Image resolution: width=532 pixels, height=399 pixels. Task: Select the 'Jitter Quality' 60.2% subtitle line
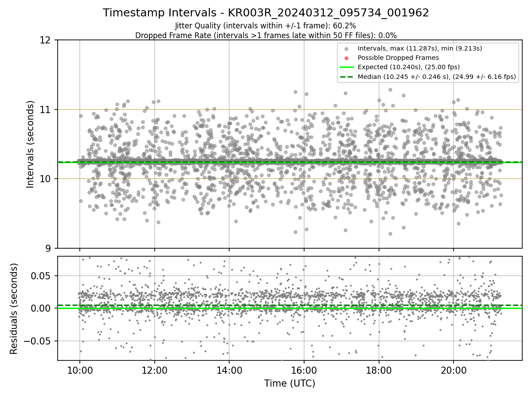point(266,26)
